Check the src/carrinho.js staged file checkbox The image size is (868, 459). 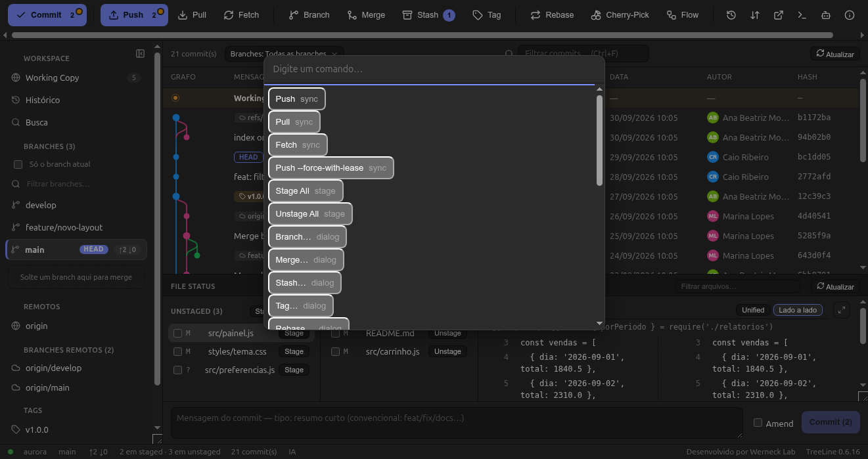click(x=335, y=352)
